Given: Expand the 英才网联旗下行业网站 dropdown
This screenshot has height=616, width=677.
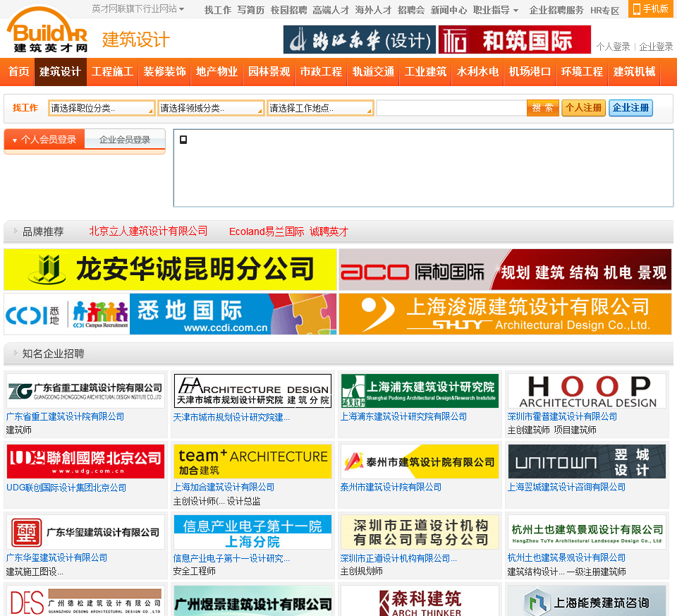Looking at the screenshot, I should click(x=138, y=8).
